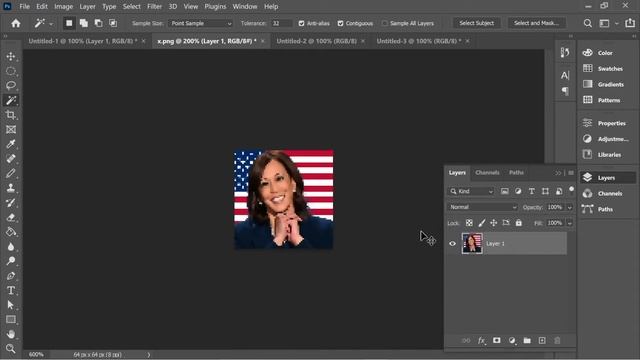Switch to Channels tab in Layers panel
The width and height of the screenshot is (640, 360).
[x=487, y=173]
